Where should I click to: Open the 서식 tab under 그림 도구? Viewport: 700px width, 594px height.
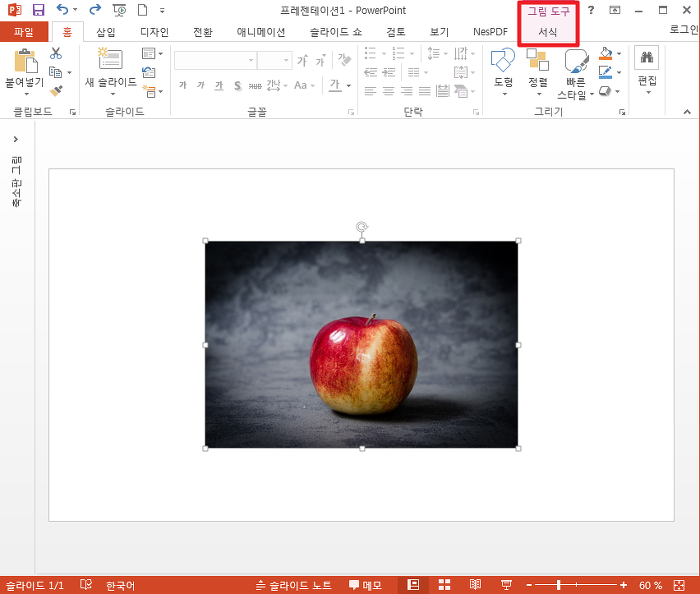click(548, 32)
